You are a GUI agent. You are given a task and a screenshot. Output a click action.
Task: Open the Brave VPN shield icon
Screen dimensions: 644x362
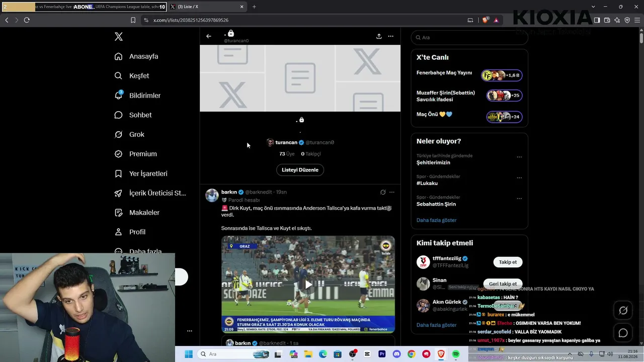(627, 20)
